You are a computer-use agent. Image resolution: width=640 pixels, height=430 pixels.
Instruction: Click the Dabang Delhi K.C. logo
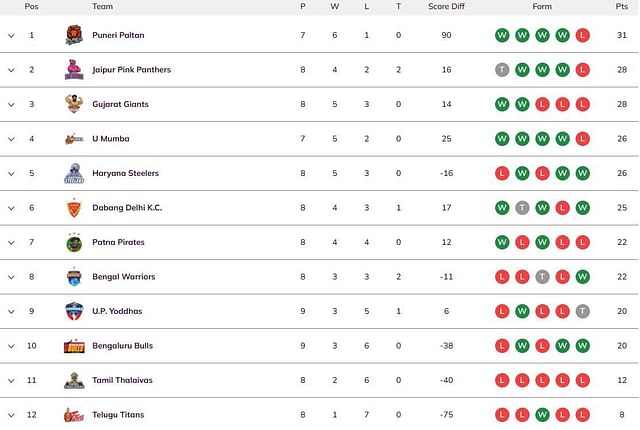point(74,208)
